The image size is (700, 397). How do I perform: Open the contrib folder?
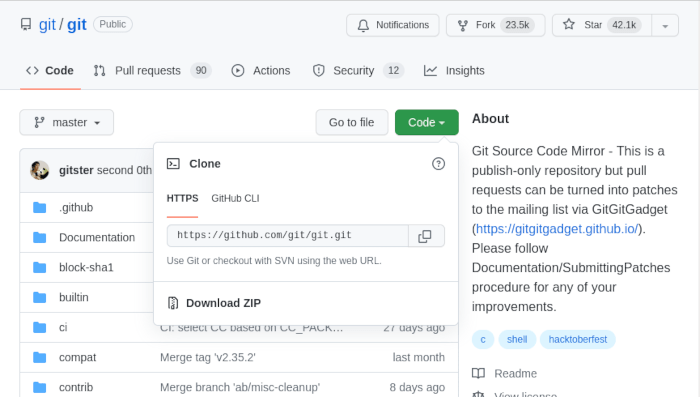(x=76, y=387)
